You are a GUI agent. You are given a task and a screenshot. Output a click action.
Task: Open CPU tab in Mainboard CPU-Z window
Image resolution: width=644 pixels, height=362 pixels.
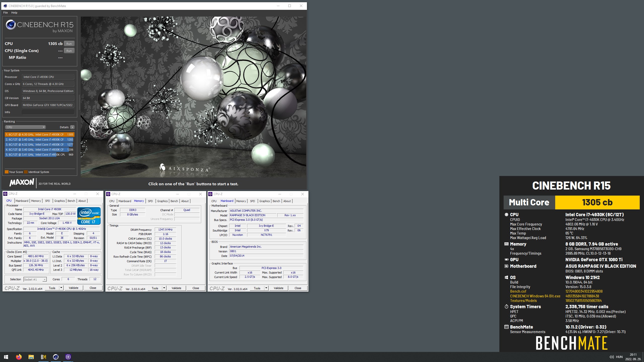(214, 201)
